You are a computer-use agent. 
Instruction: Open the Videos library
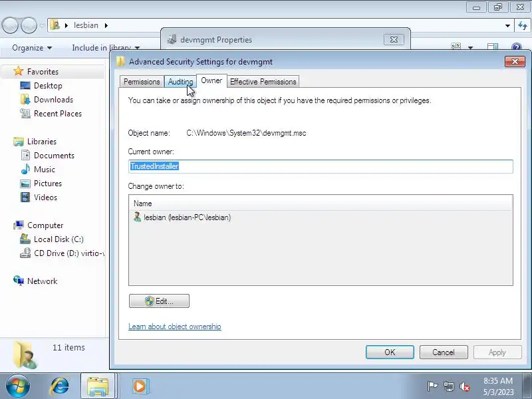45,197
